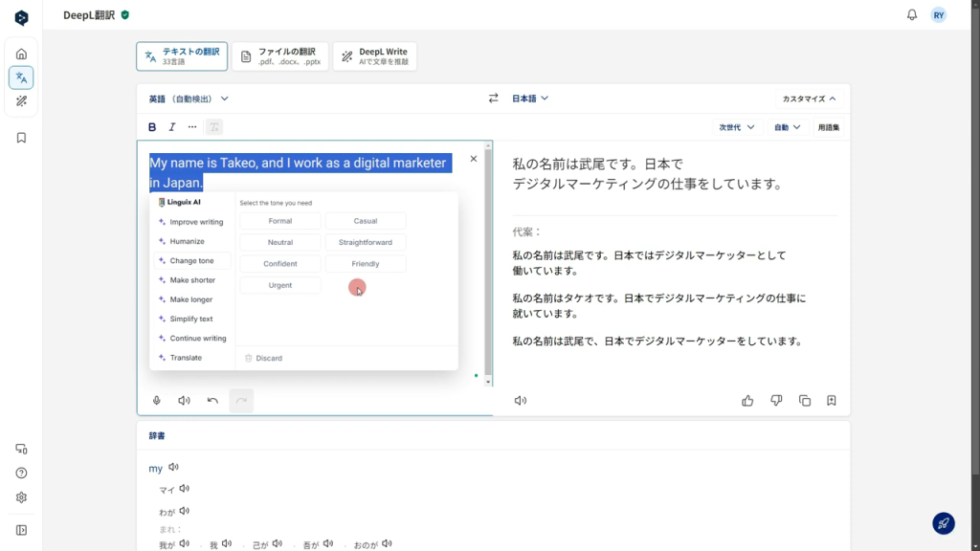Choose Continue writing option
The width and height of the screenshot is (980, 551).
(190, 338)
